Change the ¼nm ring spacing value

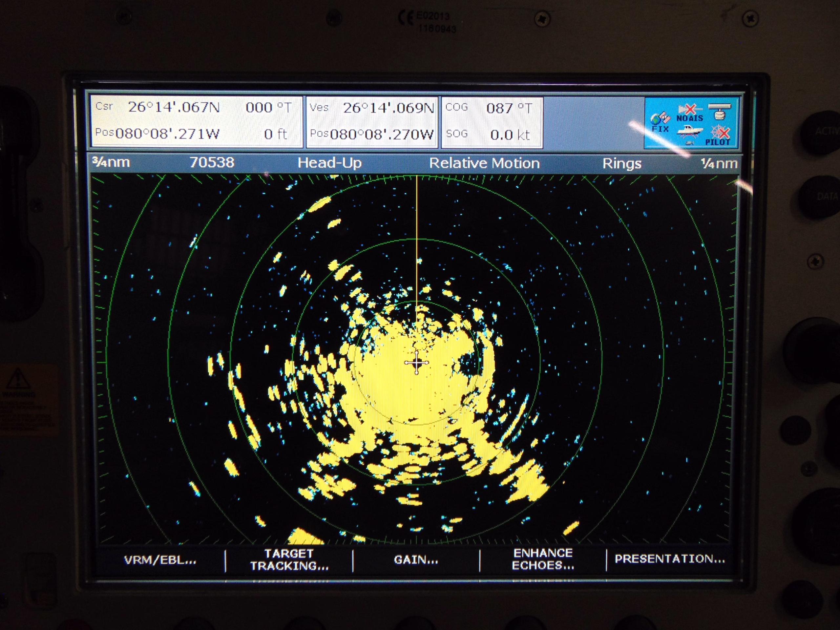click(719, 164)
